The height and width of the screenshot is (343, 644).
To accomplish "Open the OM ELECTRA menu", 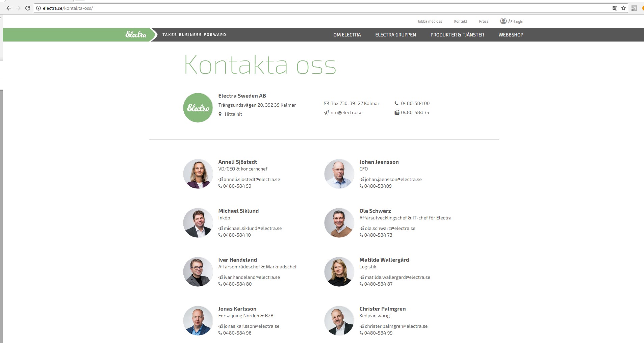I will 347,35.
